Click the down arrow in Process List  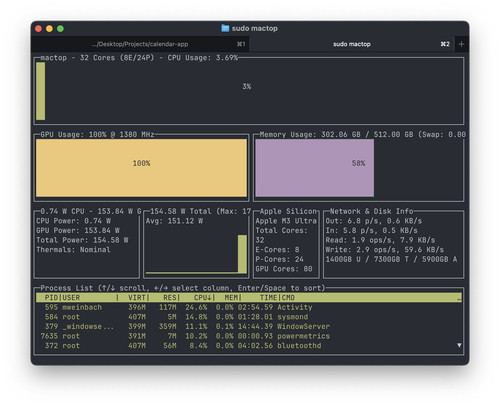click(x=459, y=345)
